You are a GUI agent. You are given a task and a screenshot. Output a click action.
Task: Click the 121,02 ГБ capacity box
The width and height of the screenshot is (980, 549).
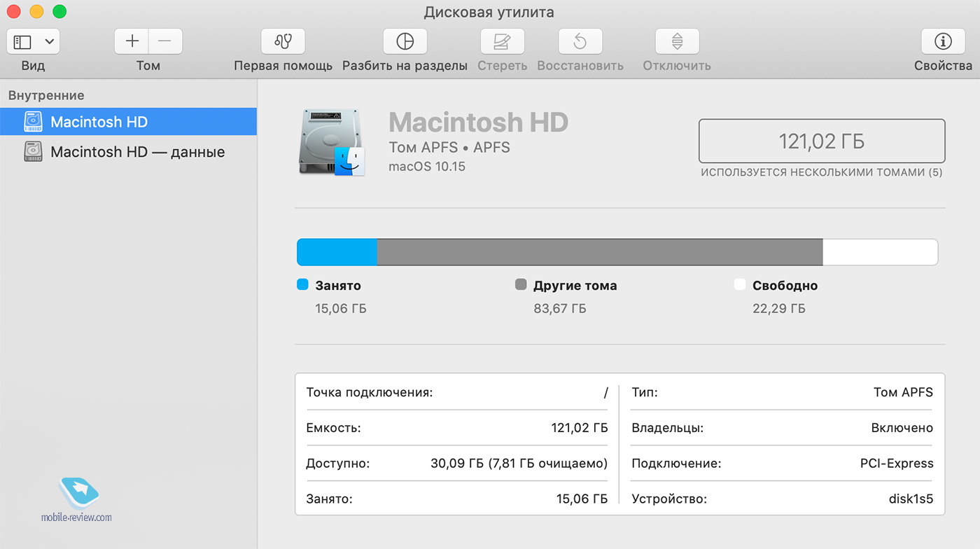point(822,141)
